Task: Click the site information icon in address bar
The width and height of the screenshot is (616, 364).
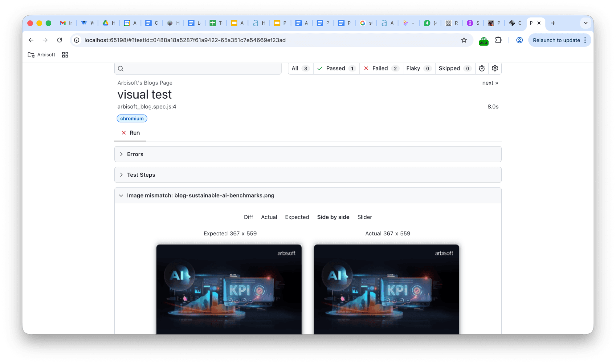Action: 77,40
